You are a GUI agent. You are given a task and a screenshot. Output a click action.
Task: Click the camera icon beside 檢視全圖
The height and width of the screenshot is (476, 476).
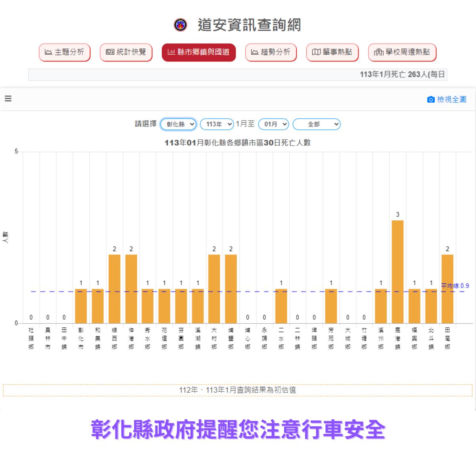click(430, 100)
